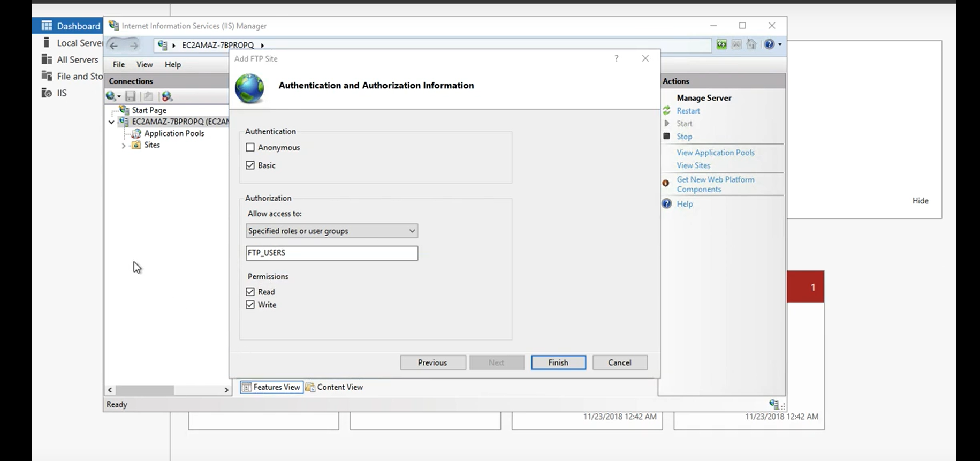Click the File and Storage Services icon
This screenshot has width=980, height=461.
(x=47, y=75)
